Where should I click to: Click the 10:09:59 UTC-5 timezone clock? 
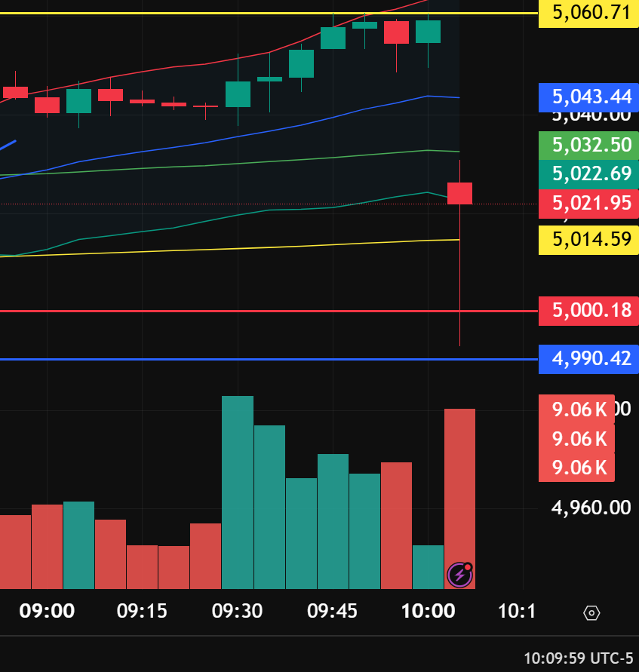tap(578, 658)
